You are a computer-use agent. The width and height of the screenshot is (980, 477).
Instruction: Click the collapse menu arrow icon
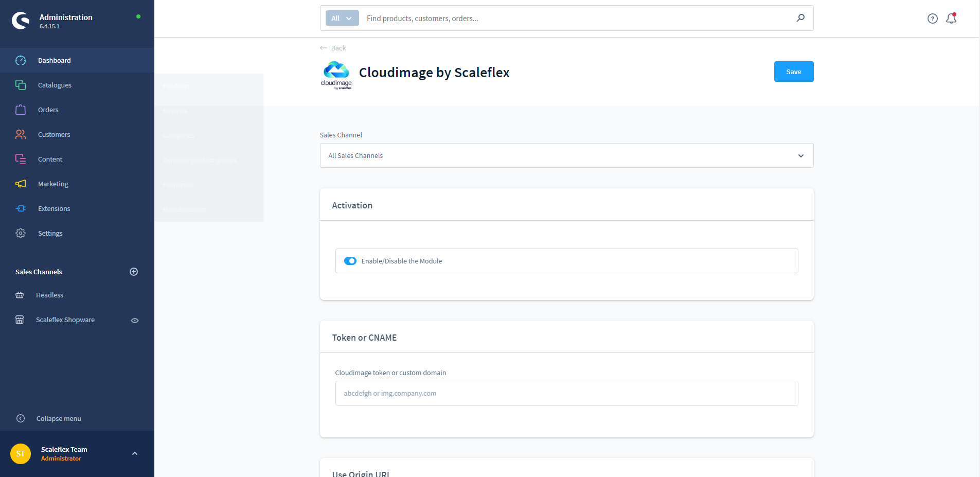click(x=21, y=418)
